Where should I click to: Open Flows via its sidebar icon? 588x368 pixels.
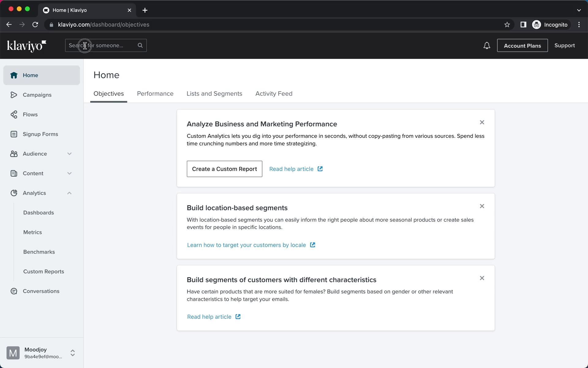[x=14, y=114]
